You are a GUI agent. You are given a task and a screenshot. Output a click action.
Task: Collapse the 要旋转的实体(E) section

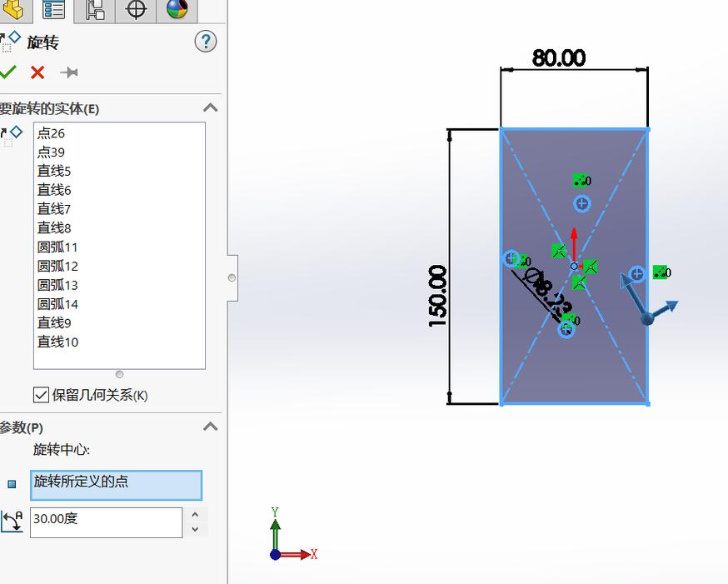pos(210,107)
